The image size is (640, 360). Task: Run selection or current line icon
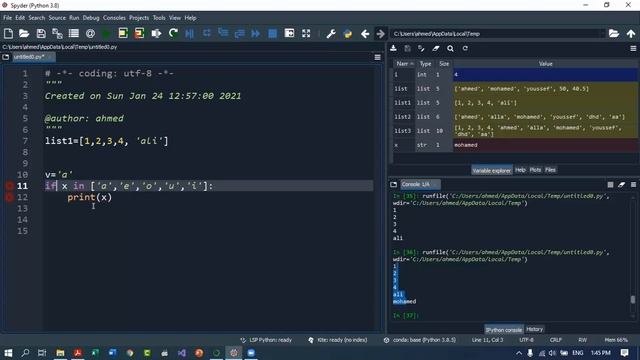[156, 33]
